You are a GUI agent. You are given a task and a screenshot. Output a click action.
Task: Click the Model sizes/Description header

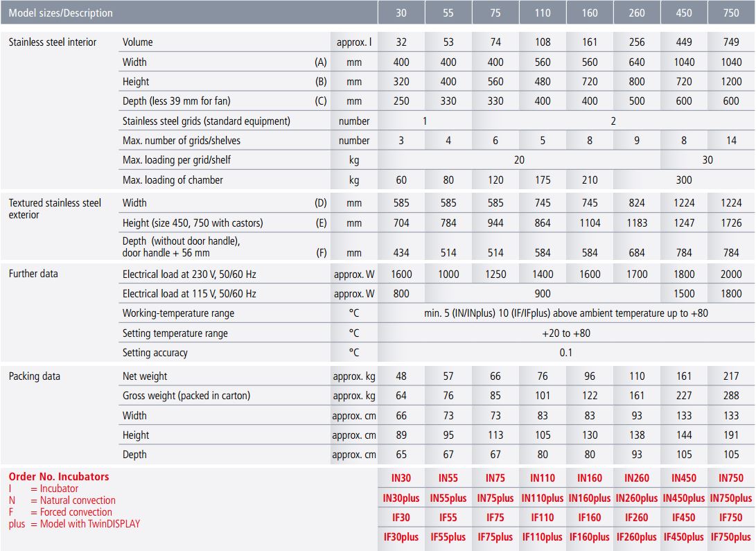coord(60,12)
